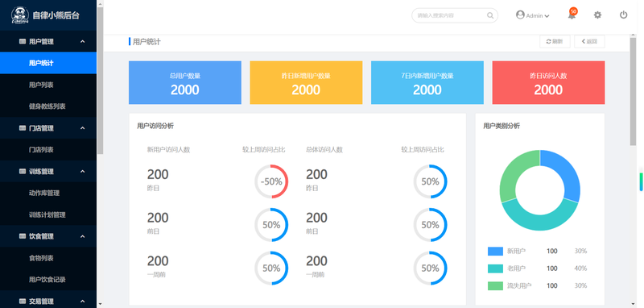Image resolution: width=644 pixels, height=308 pixels.
Task: Collapse the 饮食管理 section chevron
Action: click(x=83, y=236)
